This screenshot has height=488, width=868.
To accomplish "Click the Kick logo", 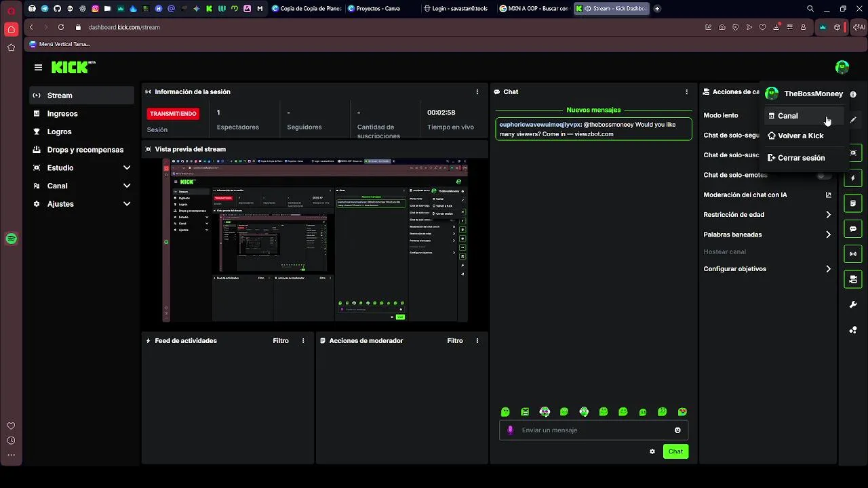I will [x=73, y=67].
